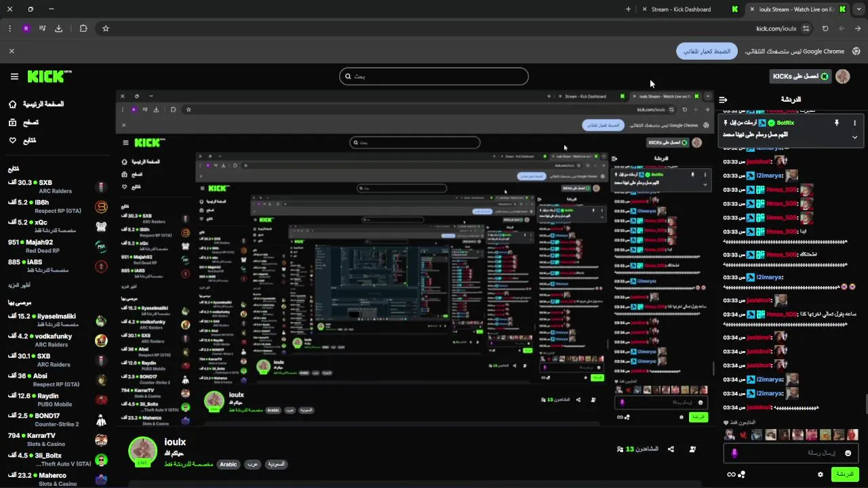The width and height of the screenshot is (868, 488).
Task: Click the viewers count المشاهدون 13
Action: pos(637,449)
